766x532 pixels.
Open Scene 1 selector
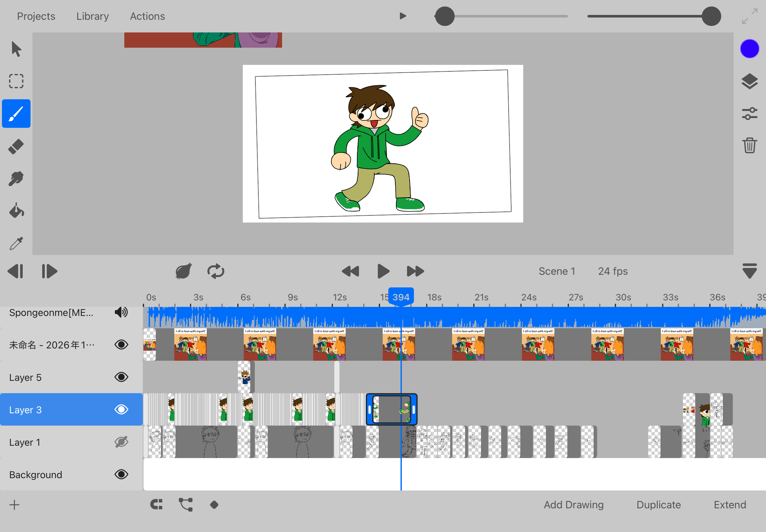(x=557, y=271)
